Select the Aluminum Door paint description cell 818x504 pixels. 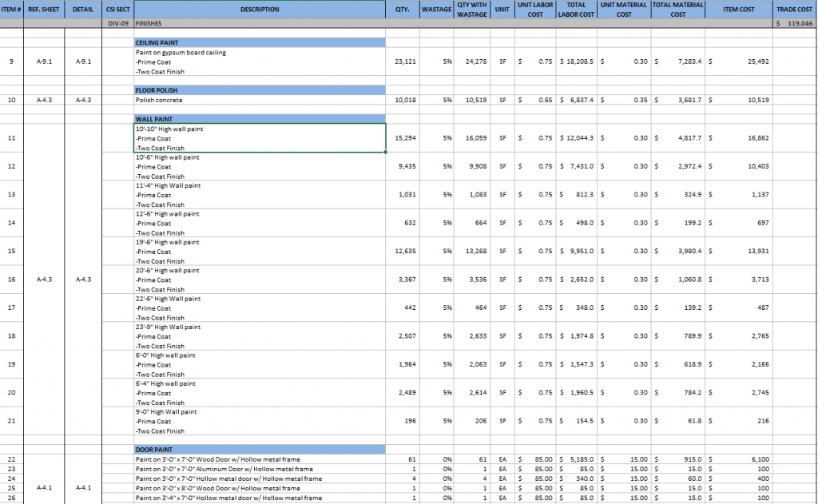point(260,469)
